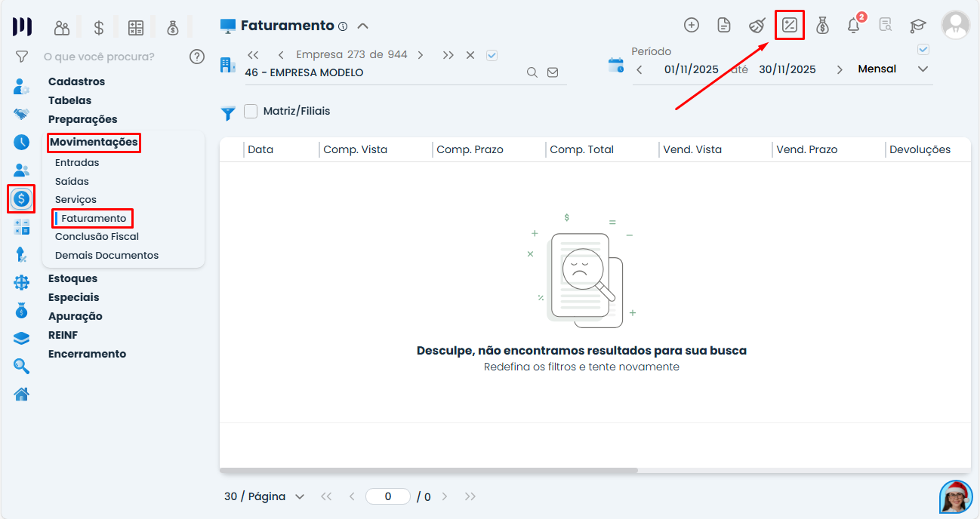Toggle the checkbox above the Período dropdown
Image resolution: width=980 pixels, height=519 pixels.
click(x=923, y=50)
